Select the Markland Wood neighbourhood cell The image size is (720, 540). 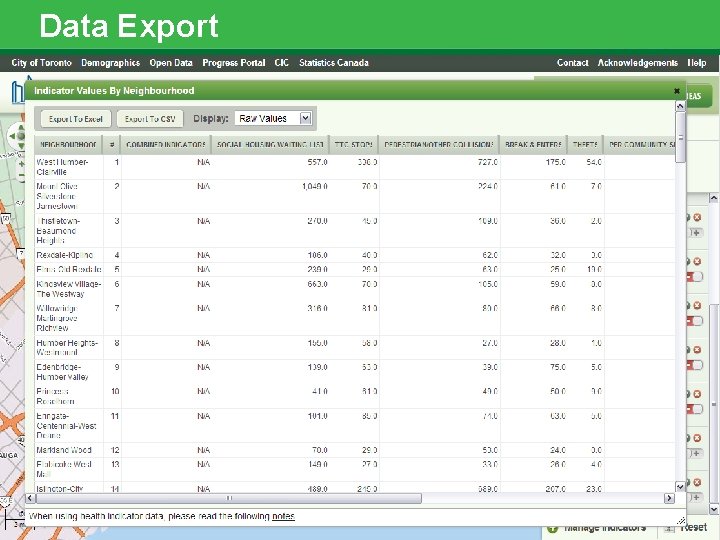pyautogui.click(x=69, y=450)
